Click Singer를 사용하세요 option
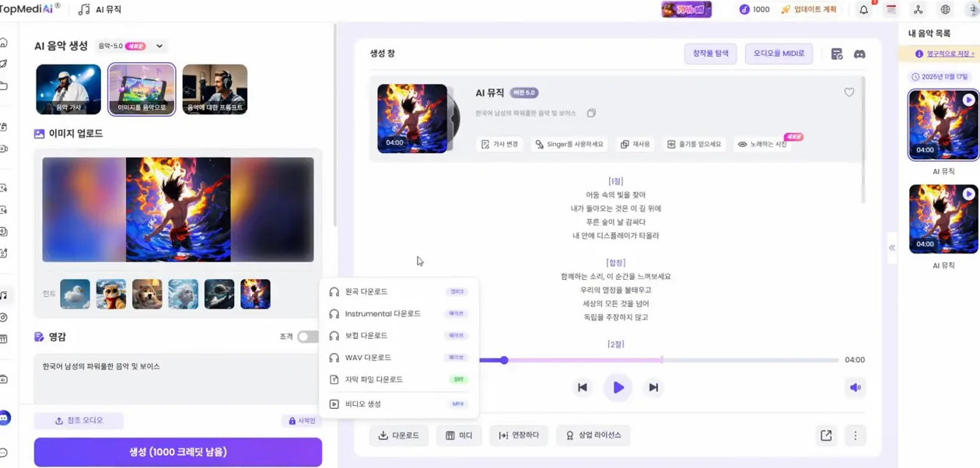Image resolution: width=980 pixels, height=468 pixels. point(569,145)
